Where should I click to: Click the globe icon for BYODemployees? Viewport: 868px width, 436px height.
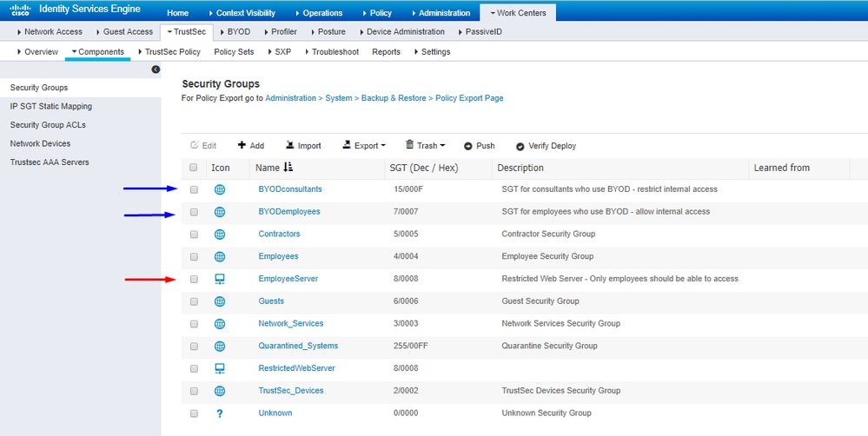point(220,212)
